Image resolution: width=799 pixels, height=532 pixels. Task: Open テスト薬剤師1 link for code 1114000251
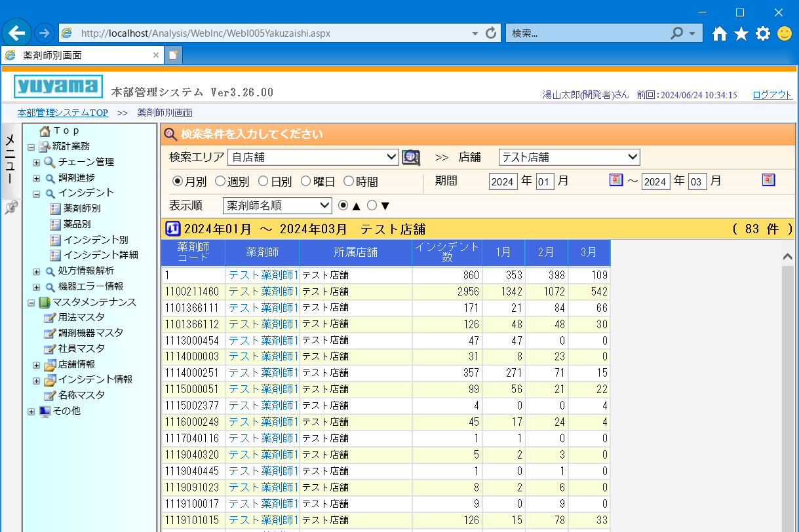[263, 373]
